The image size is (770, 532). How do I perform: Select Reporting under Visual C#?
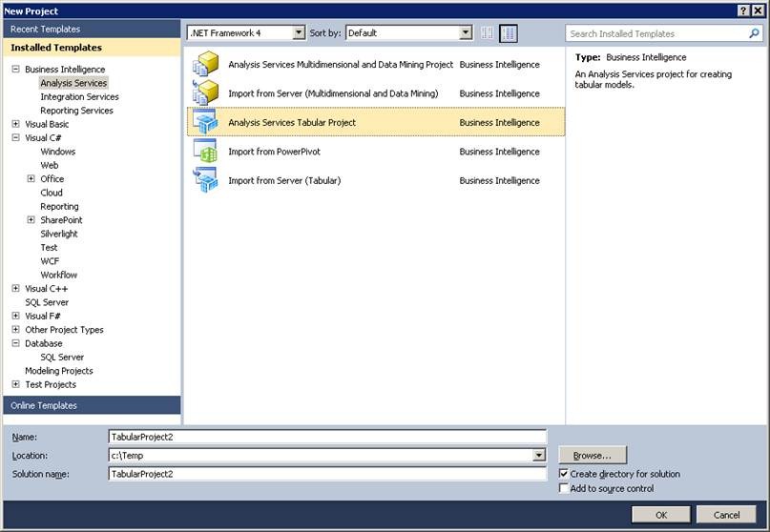click(59, 206)
